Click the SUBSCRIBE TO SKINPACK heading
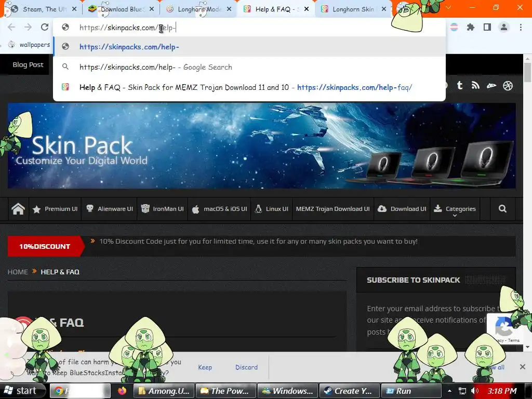This screenshot has height=399, width=532. [x=413, y=280]
